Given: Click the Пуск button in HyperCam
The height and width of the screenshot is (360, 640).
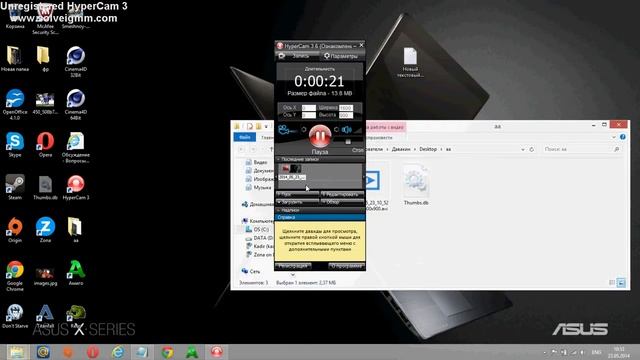Looking at the screenshot, I should 297,195.
